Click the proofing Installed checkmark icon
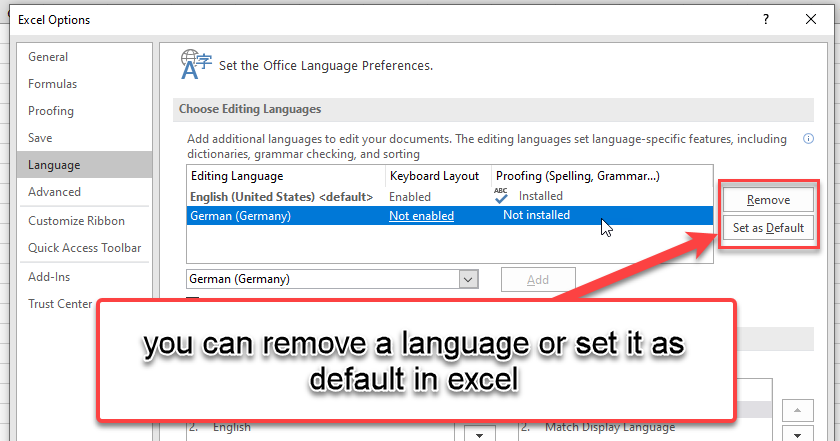 click(501, 196)
